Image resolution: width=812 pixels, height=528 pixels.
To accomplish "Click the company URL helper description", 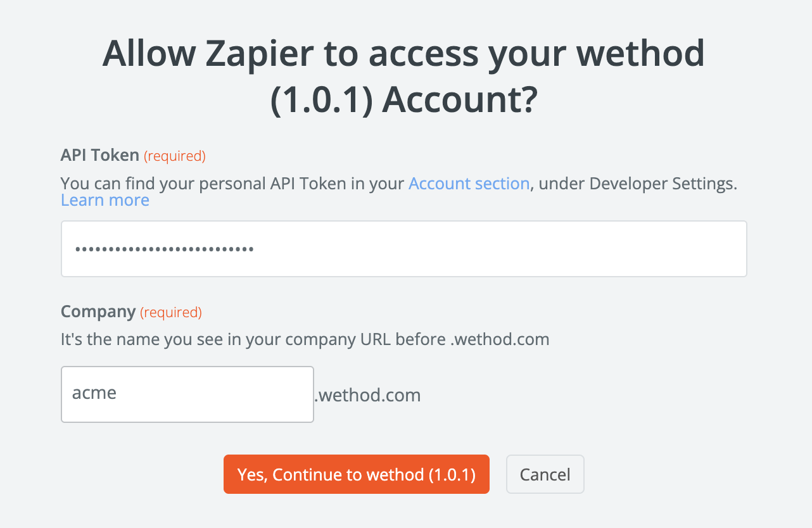I will click(305, 339).
